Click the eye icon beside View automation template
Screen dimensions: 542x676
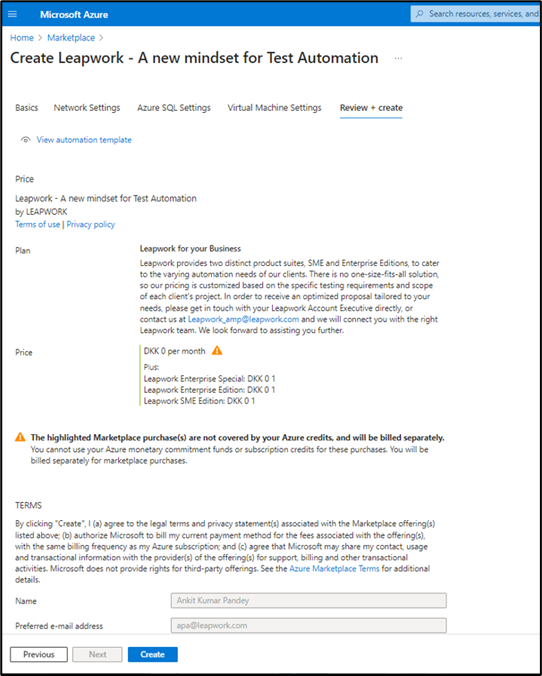coord(26,140)
